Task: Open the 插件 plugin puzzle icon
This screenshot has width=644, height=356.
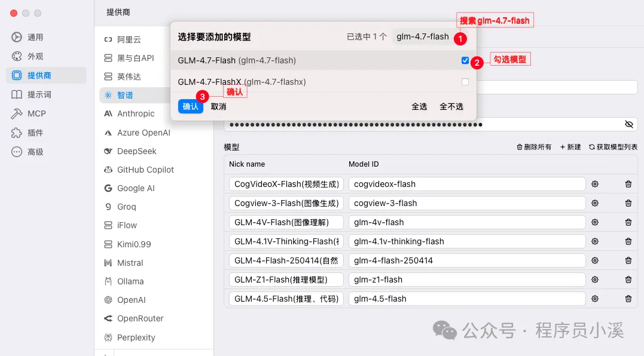Action: tap(16, 133)
